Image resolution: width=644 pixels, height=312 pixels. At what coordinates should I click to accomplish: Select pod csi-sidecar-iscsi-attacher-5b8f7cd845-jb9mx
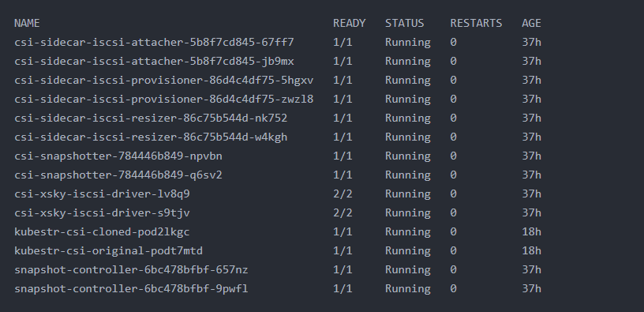point(154,62)
